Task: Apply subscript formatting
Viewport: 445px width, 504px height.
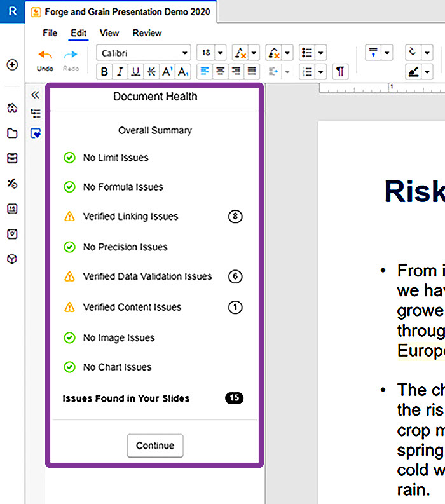Action: 183,71
